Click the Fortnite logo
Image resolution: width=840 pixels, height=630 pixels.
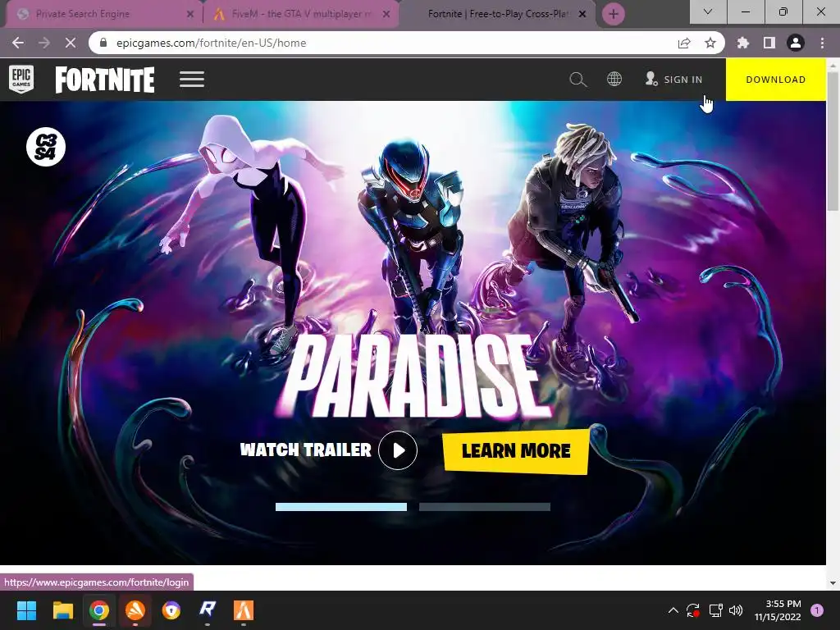coord(105,80)
